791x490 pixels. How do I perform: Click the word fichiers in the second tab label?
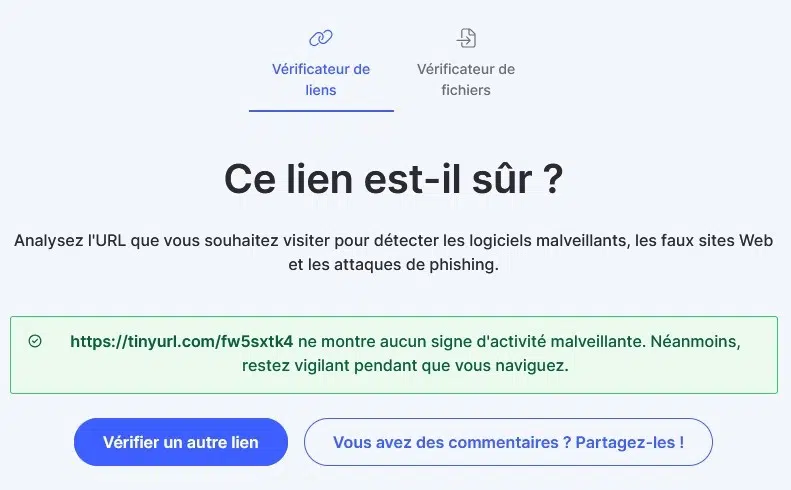pyautogui.click(x=466, y=90)
